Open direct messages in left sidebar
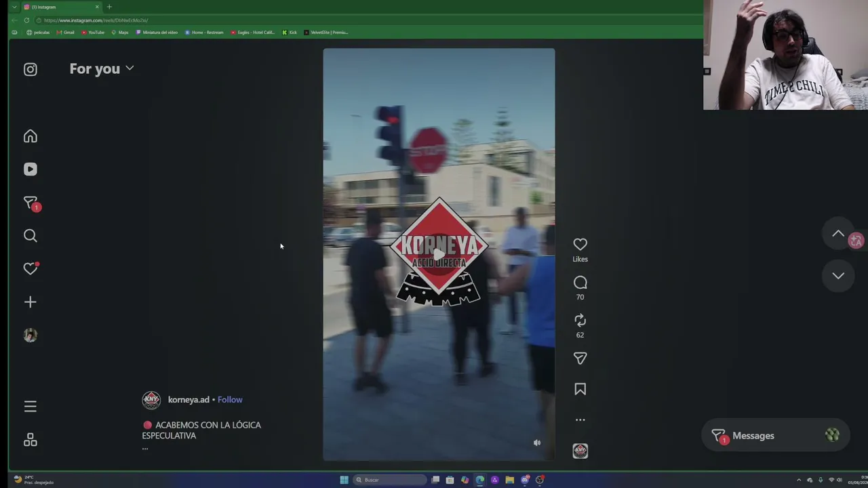This screenshot has width=868, height=488. point(31,203)
